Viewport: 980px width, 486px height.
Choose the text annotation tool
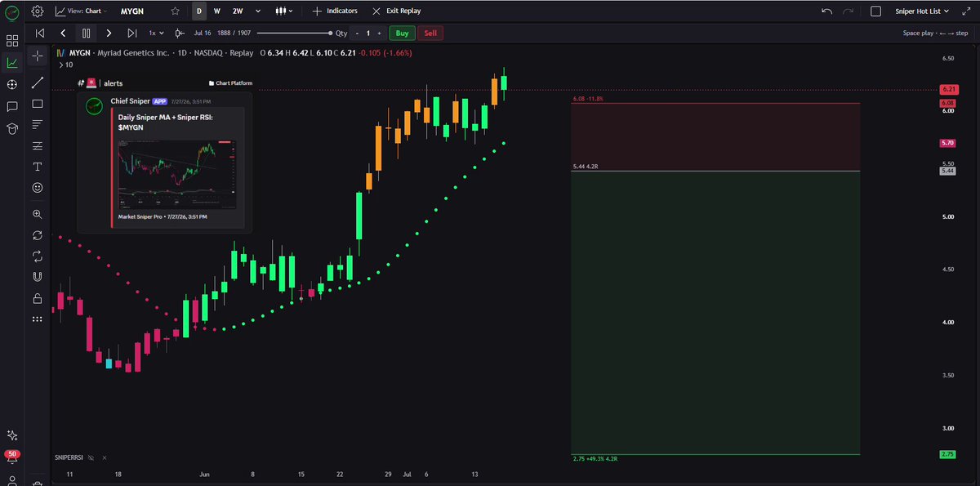click(38, 166)
